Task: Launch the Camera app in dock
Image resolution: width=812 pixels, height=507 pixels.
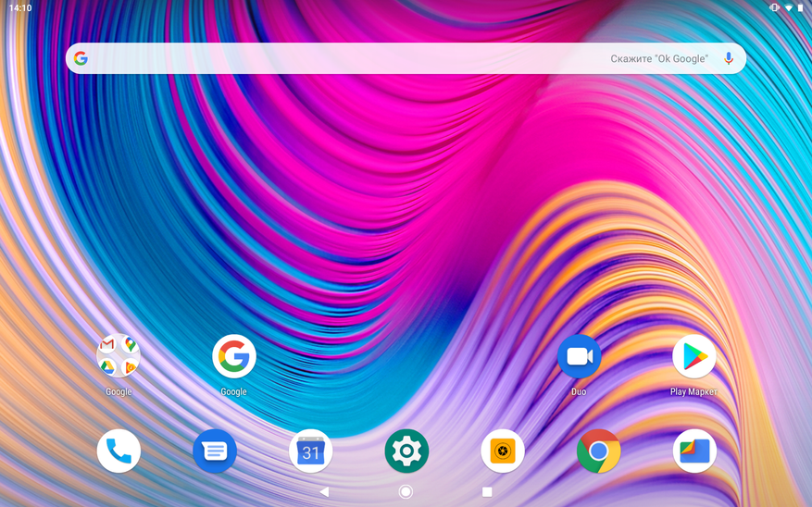Action: pos(503,451)
